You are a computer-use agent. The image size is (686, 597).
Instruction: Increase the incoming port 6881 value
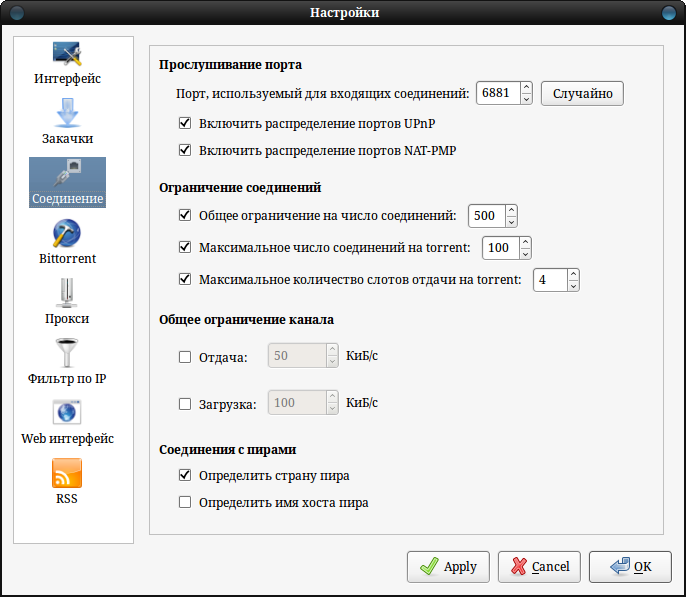click(526, 87)
